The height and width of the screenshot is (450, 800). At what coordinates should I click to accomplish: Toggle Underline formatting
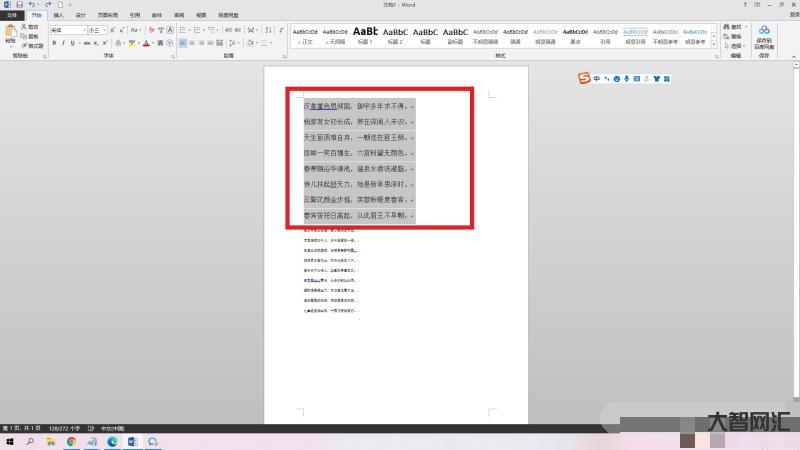[74, 44]
